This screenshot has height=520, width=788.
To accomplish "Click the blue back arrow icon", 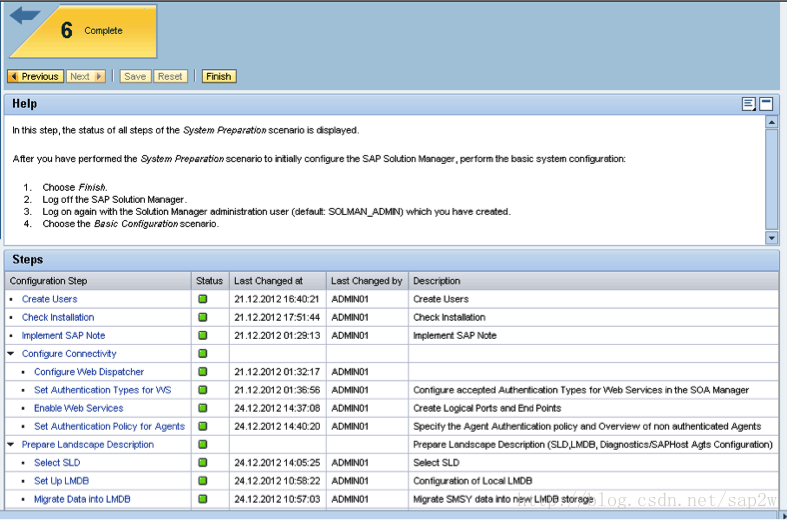I will (24, 15).
